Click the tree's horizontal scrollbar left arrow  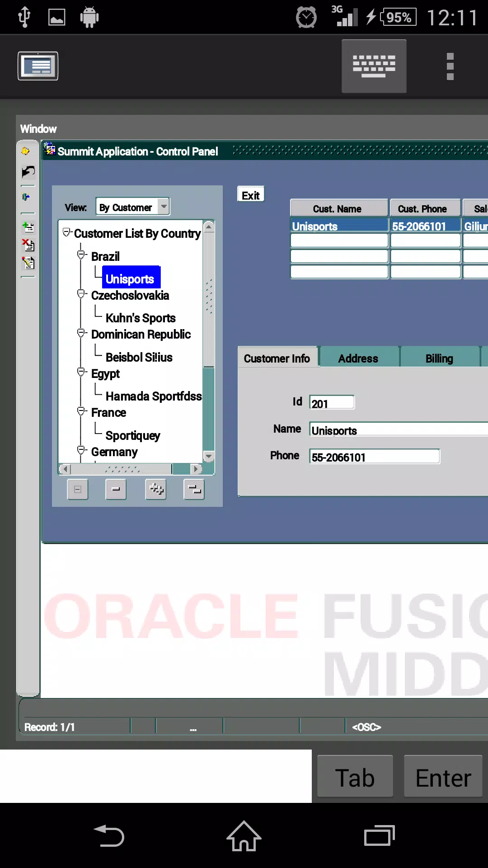tap(66, 469)
